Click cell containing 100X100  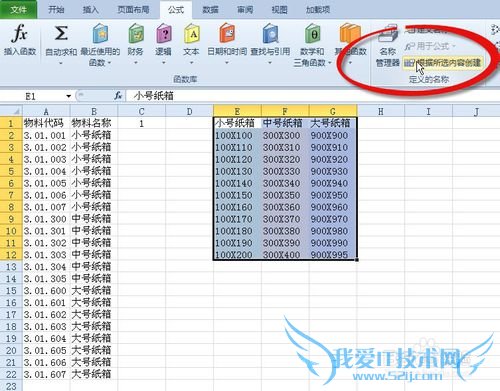(x=237, y=135)
